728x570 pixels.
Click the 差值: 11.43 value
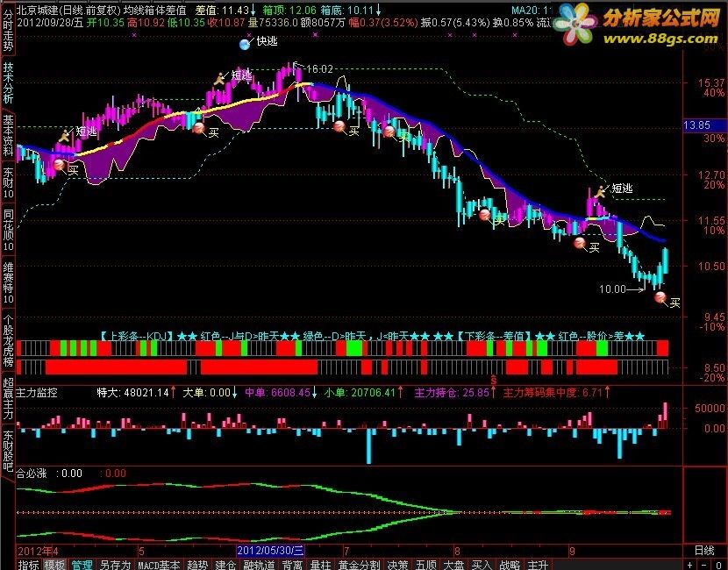pos(222,10)
